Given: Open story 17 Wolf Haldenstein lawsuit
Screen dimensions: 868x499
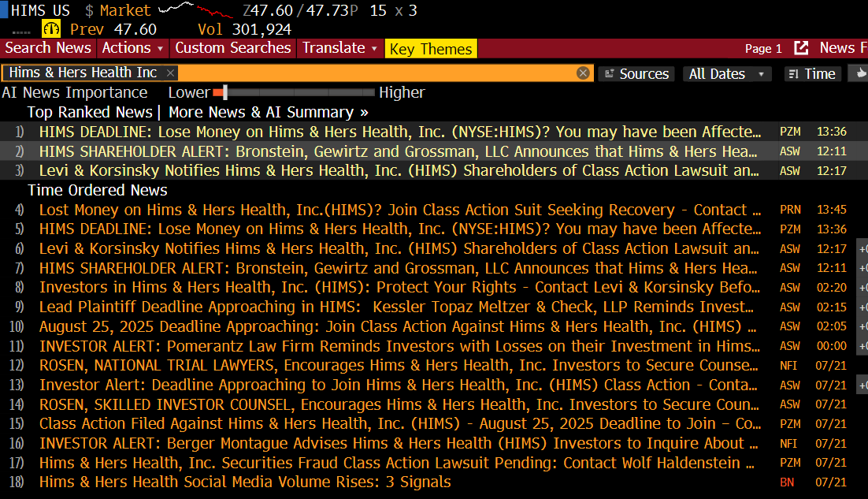Looking at the screenshot, I should click(x=397, y=463).
